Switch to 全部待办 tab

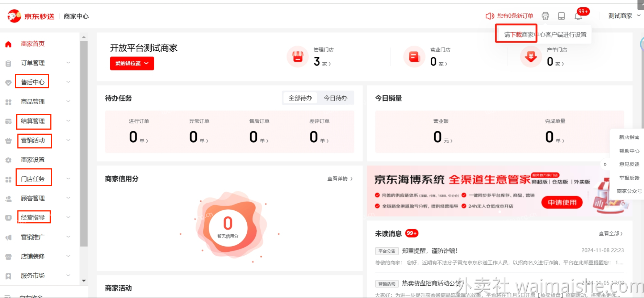(300, 98)
